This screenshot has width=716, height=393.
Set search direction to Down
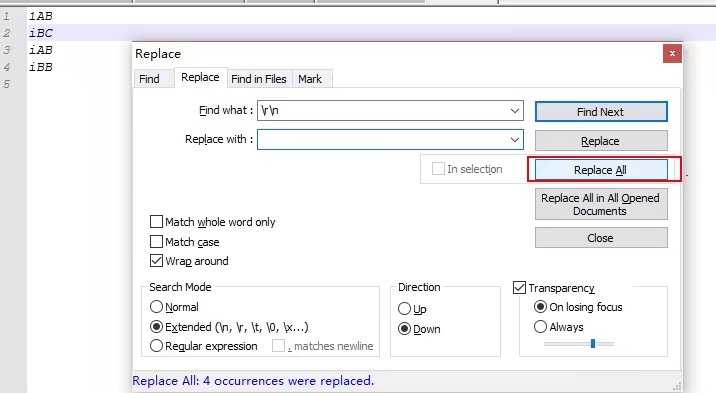(x=404, y=329)
